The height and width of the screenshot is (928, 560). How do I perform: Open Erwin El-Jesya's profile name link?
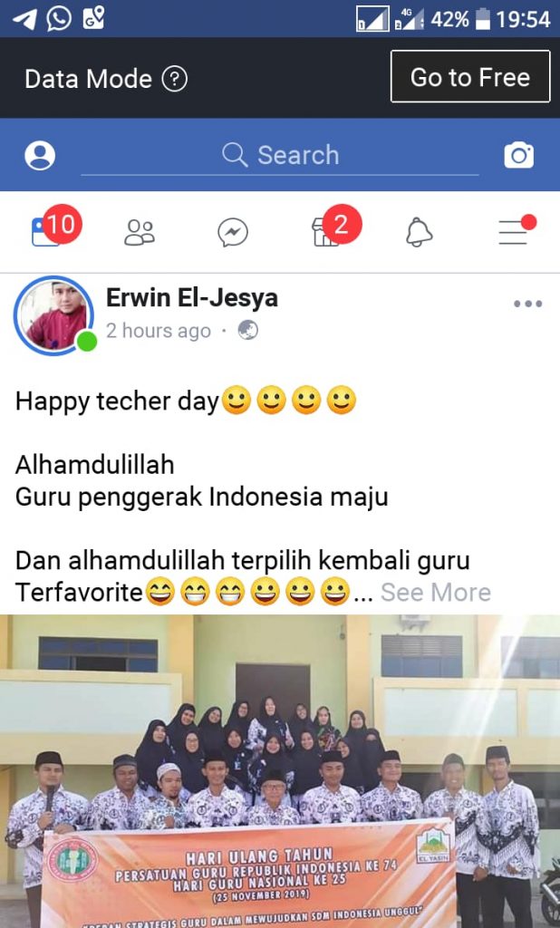click(192, 297)
